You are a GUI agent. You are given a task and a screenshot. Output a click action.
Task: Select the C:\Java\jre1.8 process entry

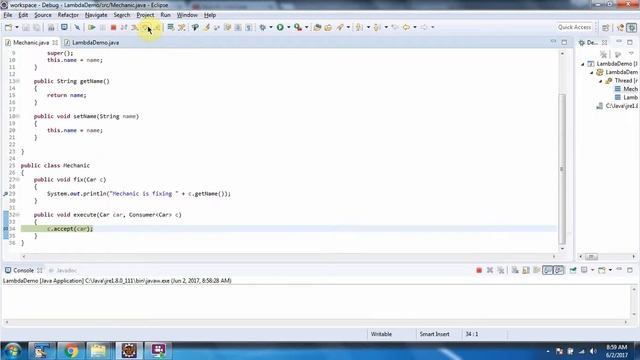coord(617,106)
